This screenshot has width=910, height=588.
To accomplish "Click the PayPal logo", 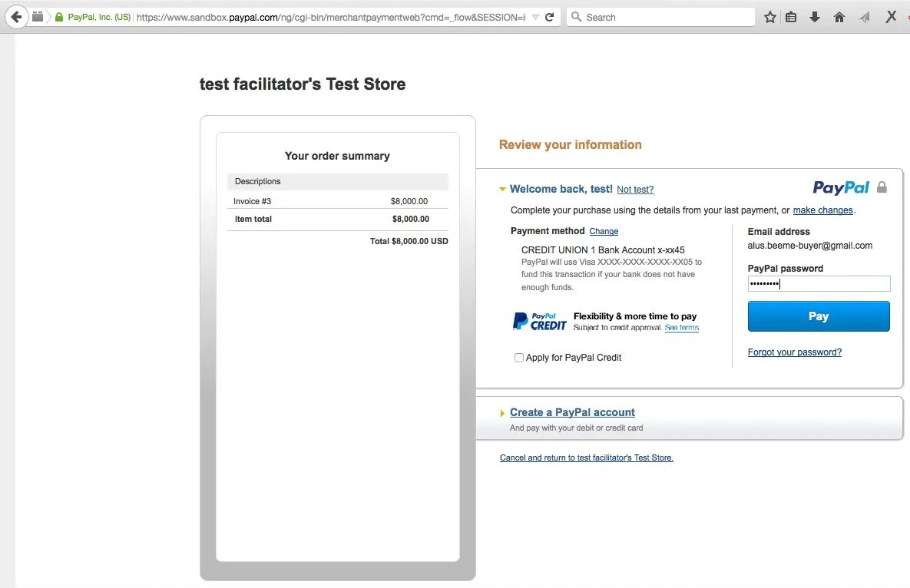I will tap(841, 187).
